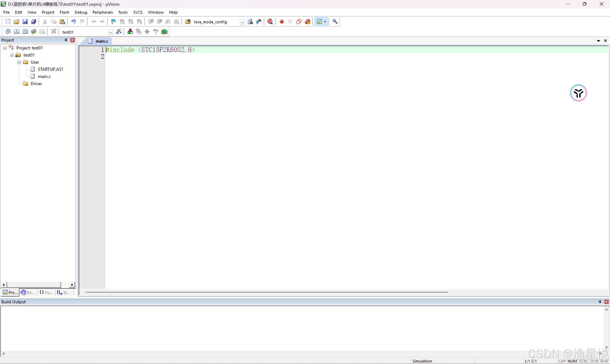The image size is (610, 364).
Task: Download code to flash memory with LOAD
Action: point(54,31)
